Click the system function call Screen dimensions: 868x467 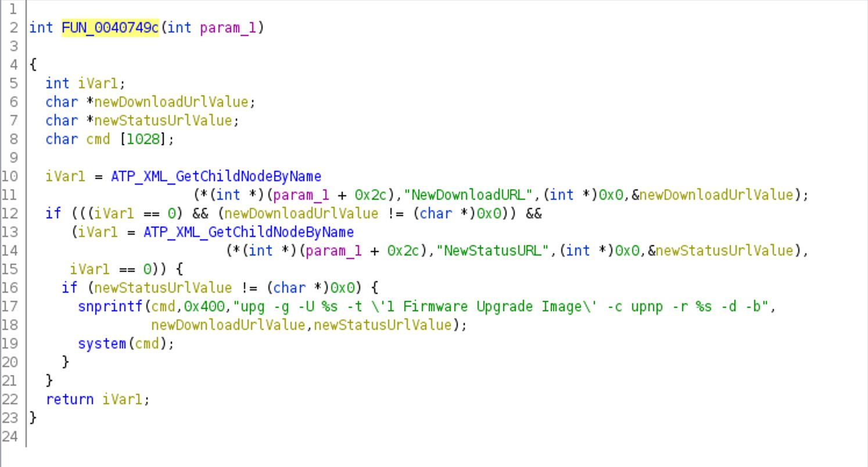pyautogui.click(x=102, y=343)
